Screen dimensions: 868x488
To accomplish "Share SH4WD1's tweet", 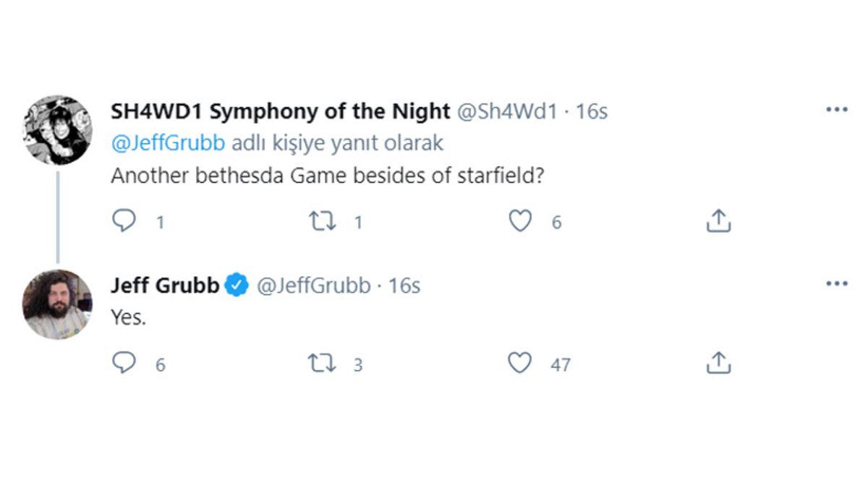I will coord(718,221).
